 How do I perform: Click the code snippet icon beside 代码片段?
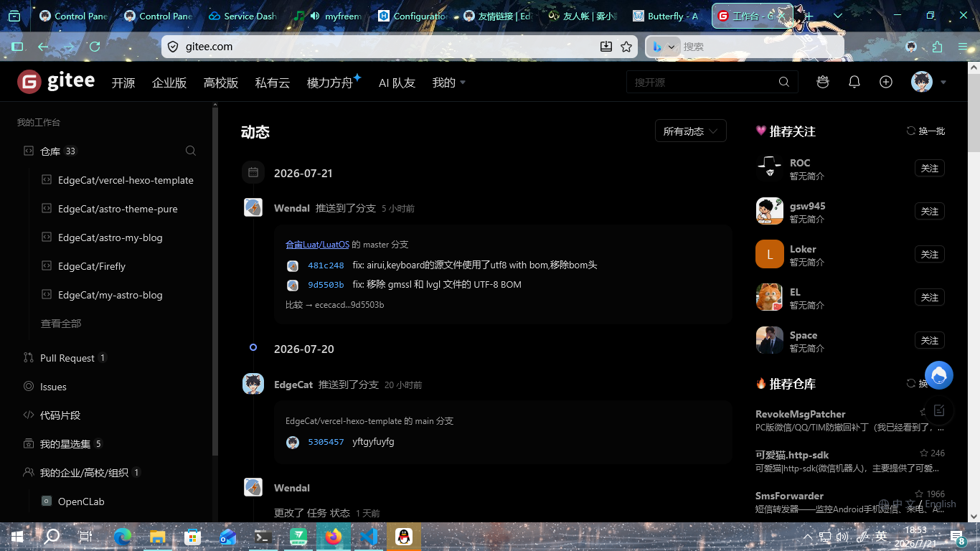coord(29,415)
